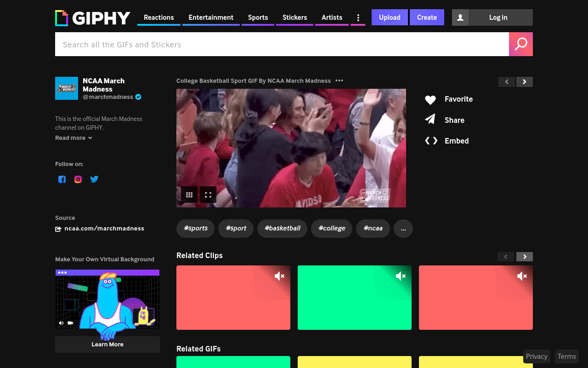Open the GIF in fullscreen

(208, 195)
